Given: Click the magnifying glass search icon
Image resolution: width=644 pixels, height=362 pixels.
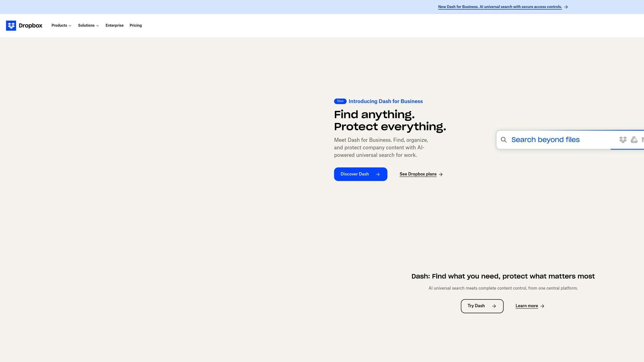Looking at the screenshot, I should pos(504,140).
